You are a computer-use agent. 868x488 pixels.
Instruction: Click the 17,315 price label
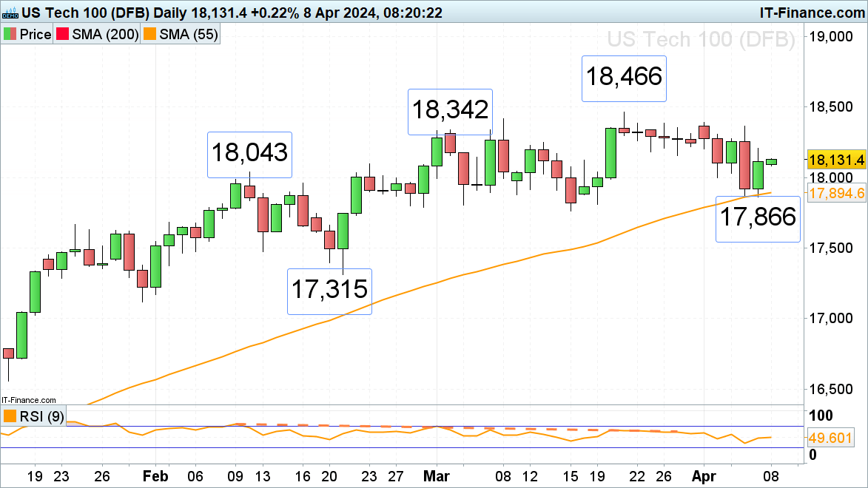point(329,291)
